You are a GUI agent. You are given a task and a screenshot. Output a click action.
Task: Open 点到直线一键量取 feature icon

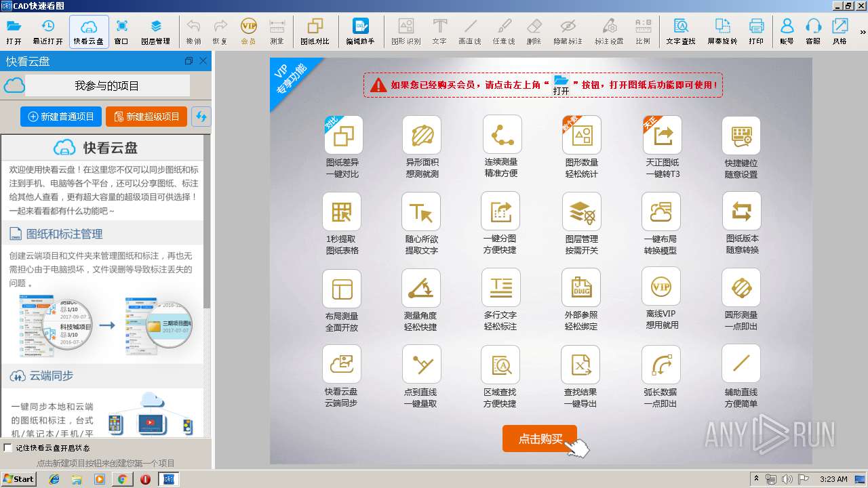(422, 365)
